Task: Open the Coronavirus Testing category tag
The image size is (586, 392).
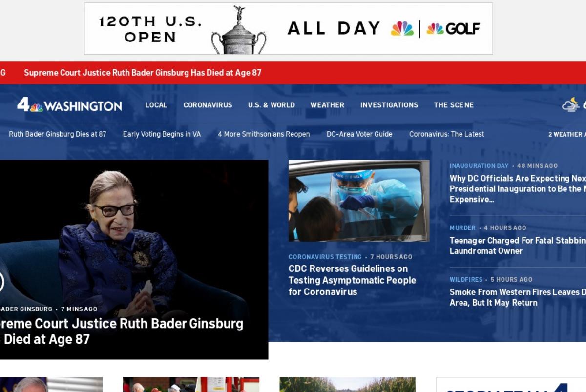Action: 325,257
